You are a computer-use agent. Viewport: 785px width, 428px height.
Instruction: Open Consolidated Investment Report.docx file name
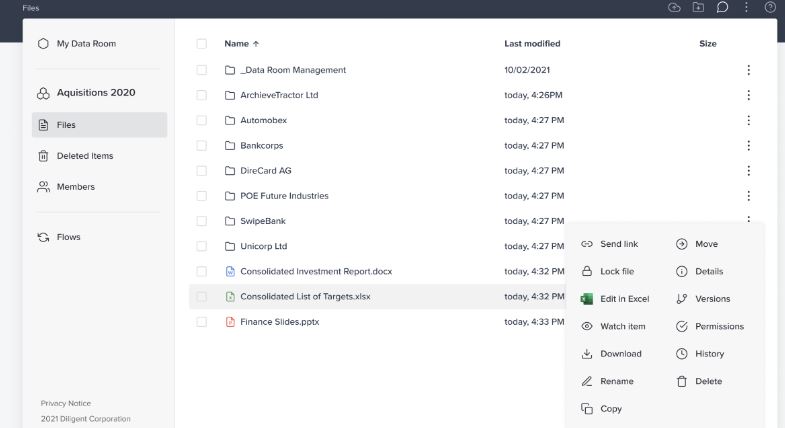pos(316,271)
